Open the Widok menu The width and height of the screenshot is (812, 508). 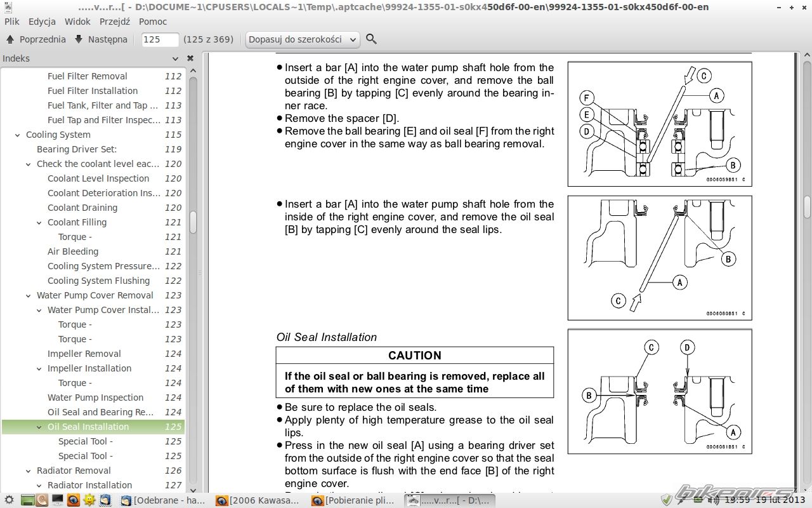[x=77, y=22]
